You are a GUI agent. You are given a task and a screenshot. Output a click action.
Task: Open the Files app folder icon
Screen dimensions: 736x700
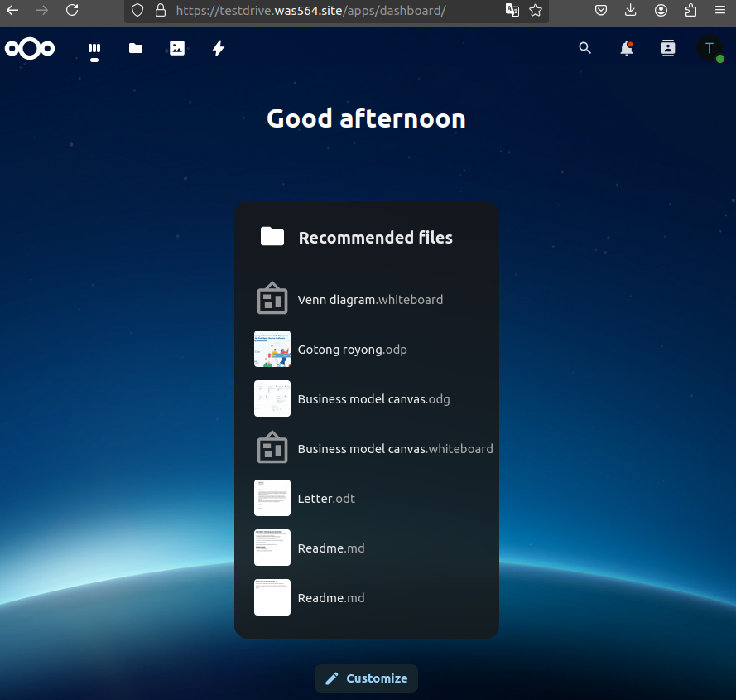(136, 48)
